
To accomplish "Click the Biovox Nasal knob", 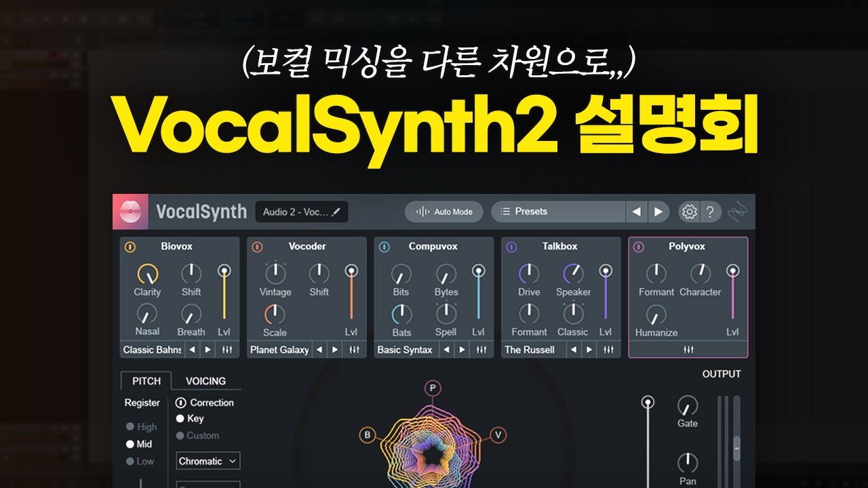I will point(147,314).
